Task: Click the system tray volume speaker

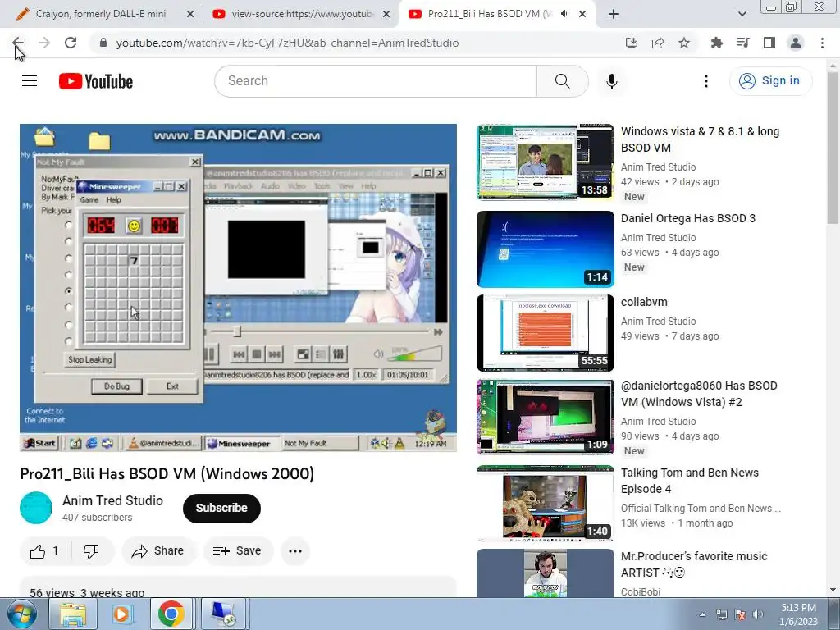Action: (x=757, y=614)
